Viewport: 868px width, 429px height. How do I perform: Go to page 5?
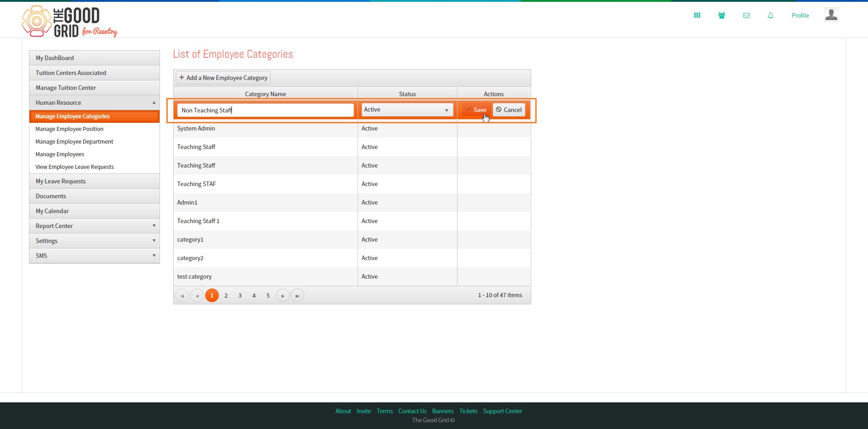(x=268, y=296)
